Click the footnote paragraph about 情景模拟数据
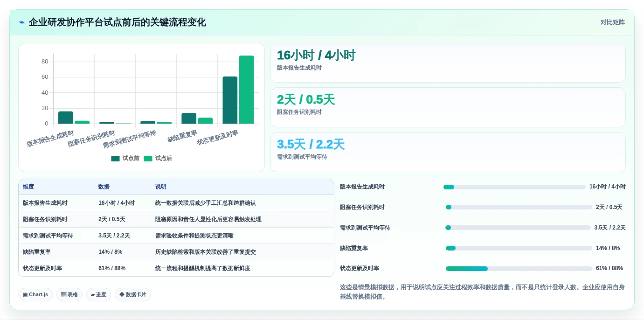644x320 pixels. tap(482, 292)
